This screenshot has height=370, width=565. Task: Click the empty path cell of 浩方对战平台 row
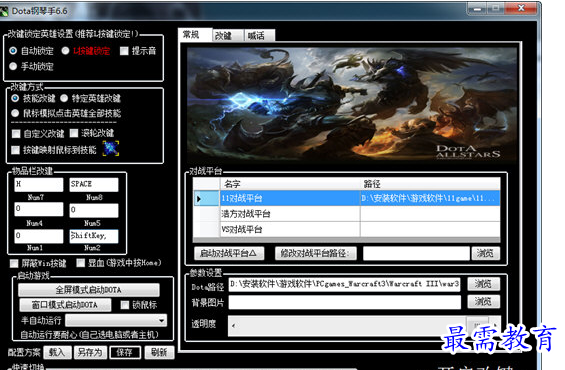pyautogui.click(x=430, y=214)
